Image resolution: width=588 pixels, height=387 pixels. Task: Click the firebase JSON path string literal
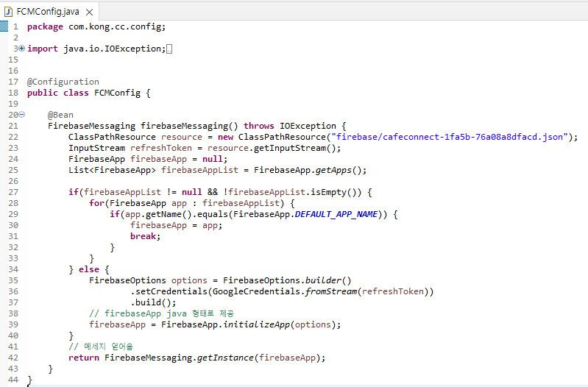pos(449,137)
